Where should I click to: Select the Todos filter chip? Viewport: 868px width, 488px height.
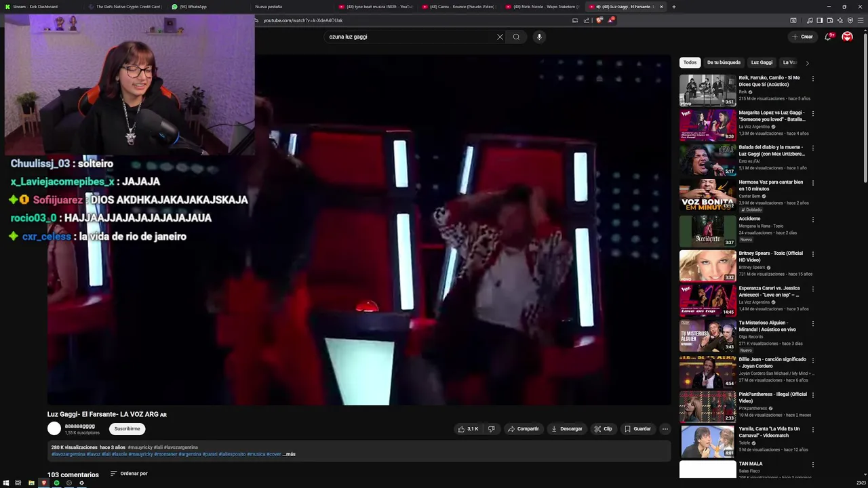(x=690, y=62)
